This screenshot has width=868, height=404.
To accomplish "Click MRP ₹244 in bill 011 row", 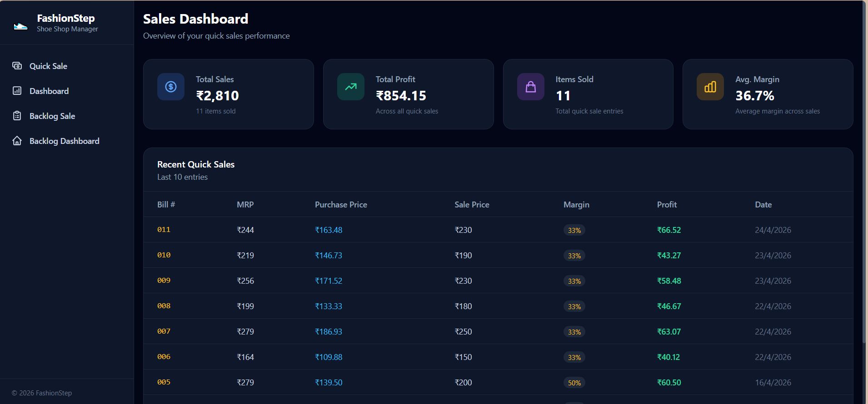I will 245,230.
